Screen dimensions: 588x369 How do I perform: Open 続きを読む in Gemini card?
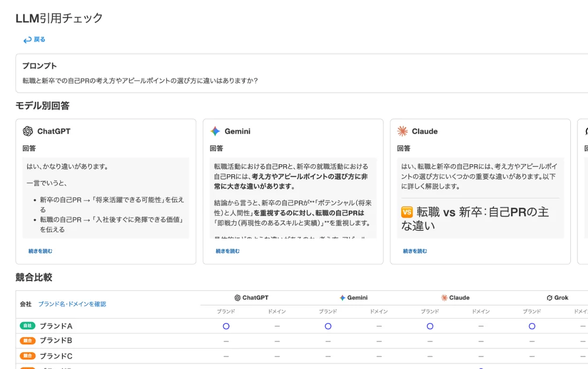coord(228,251)
